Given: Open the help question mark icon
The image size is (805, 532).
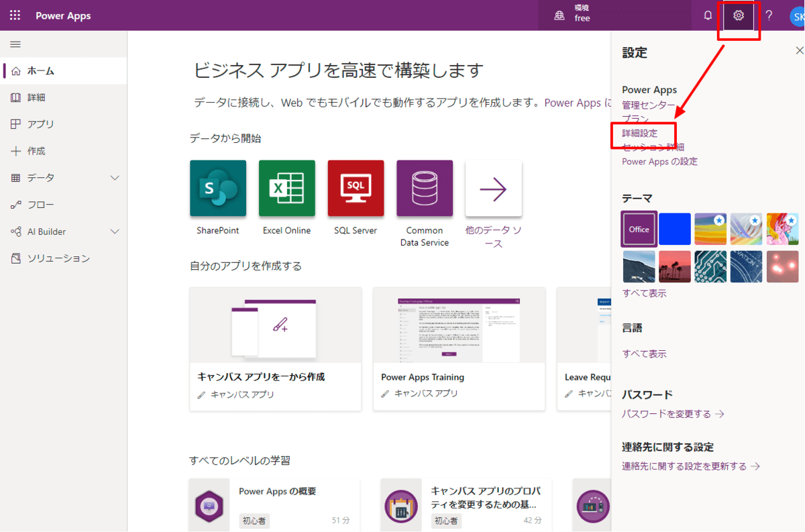Looking at the screenshot, I should (x=769, y=15).
